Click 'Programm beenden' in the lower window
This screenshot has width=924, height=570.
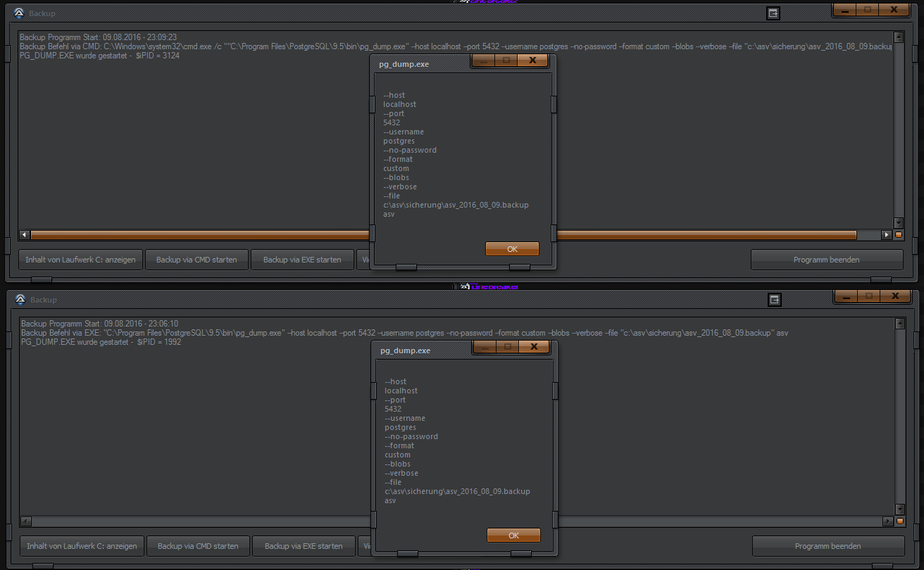tap(828, 546)
